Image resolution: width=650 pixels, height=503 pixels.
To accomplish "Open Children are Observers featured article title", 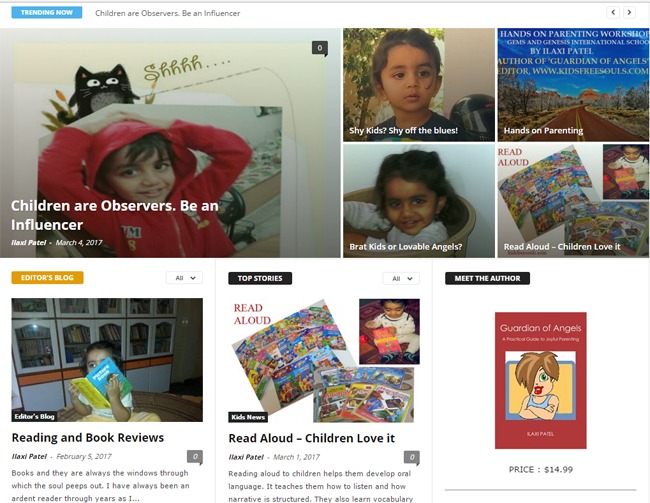I will (x=114, y=215).
